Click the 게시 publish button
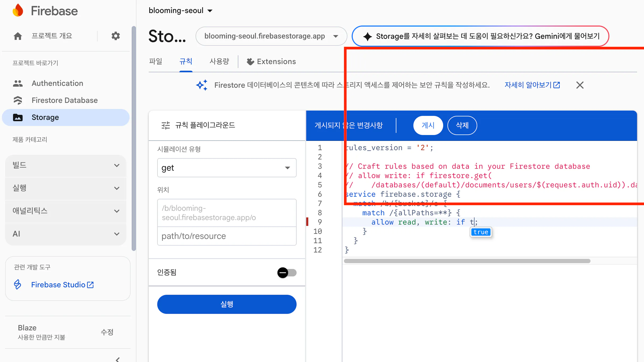 [428, 125]
